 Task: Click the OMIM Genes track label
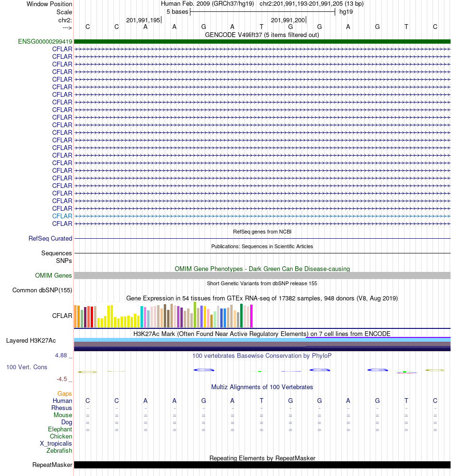(x=53, y=276)
